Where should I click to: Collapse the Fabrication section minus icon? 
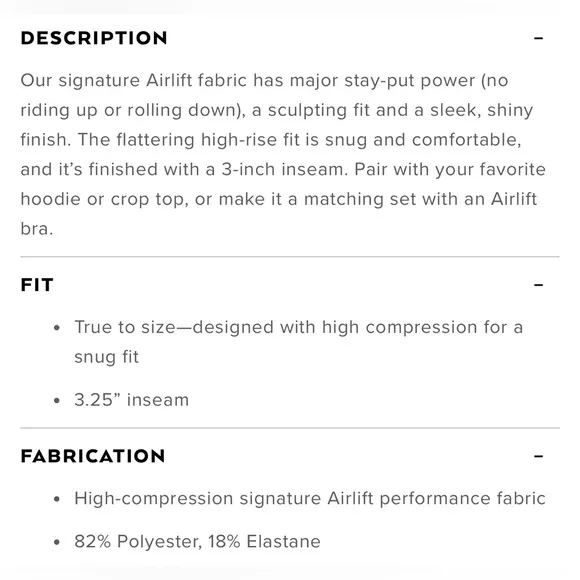click(539, 456)
